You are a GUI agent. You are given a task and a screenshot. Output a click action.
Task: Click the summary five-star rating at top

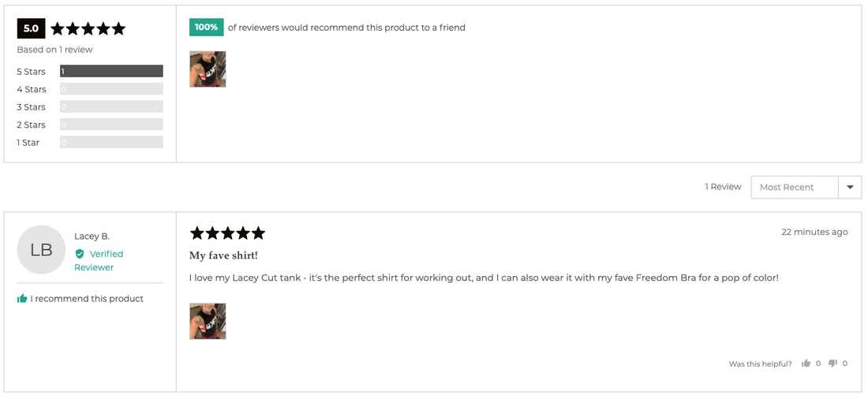[x=88, y=29]
